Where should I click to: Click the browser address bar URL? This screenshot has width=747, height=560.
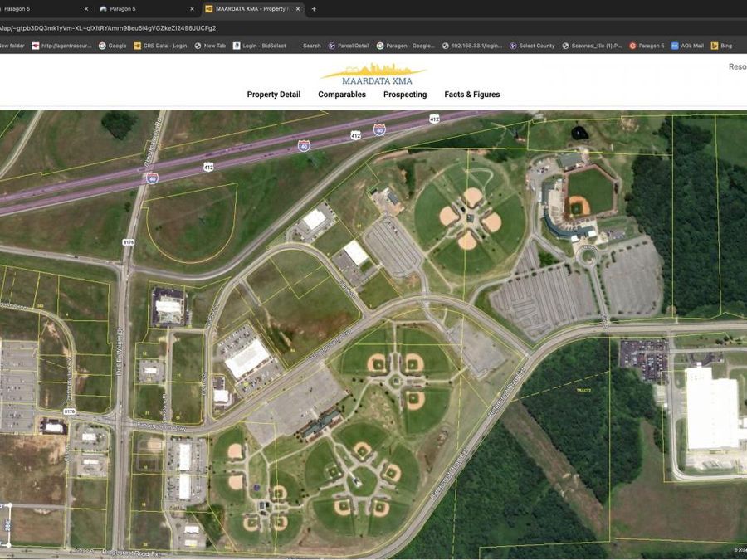108,28
